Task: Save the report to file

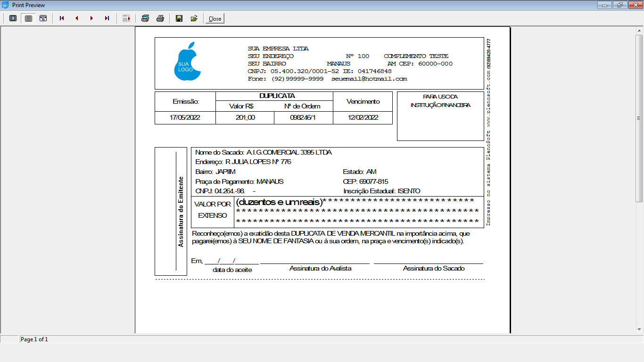Action: 179,18
